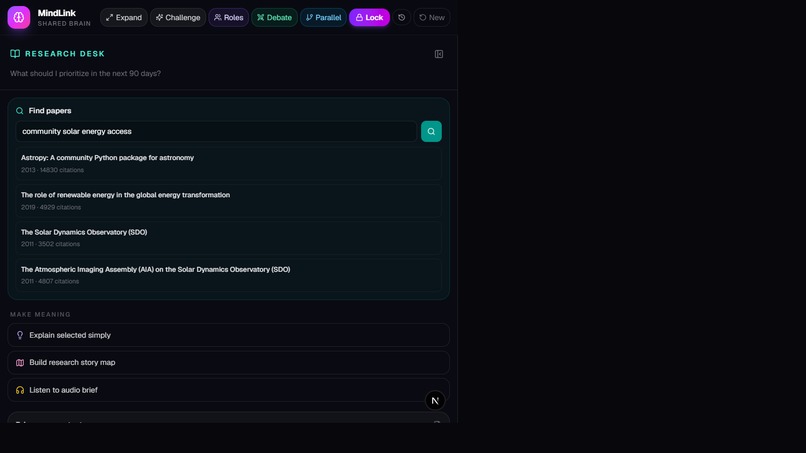The height and width of the screenshot is (453, 806).
Task: Run the teal paper search button
Action: tap(431, 132)
